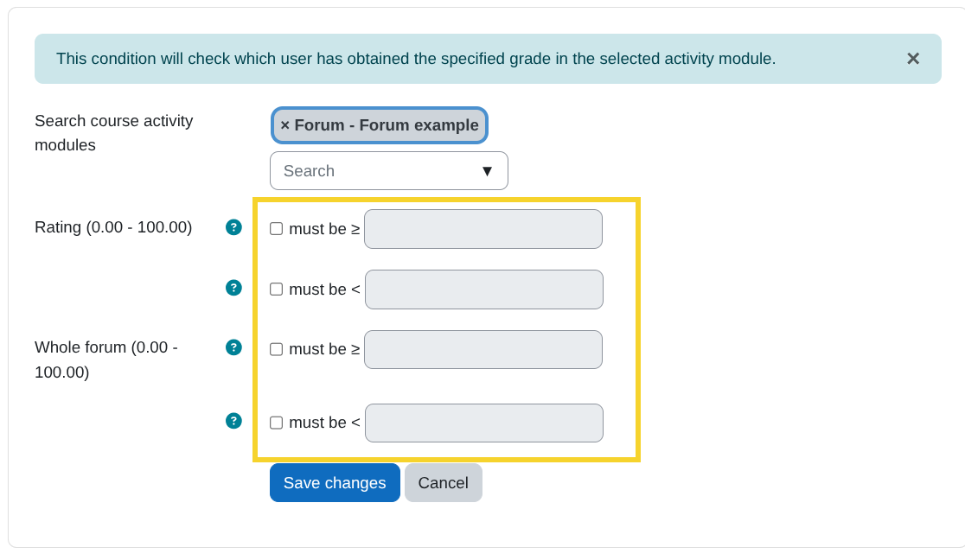Image resolution: width=965 pixels, height=560 pixels.
Task: Open help for Whole forum 'must be <'
Action: 233,421
